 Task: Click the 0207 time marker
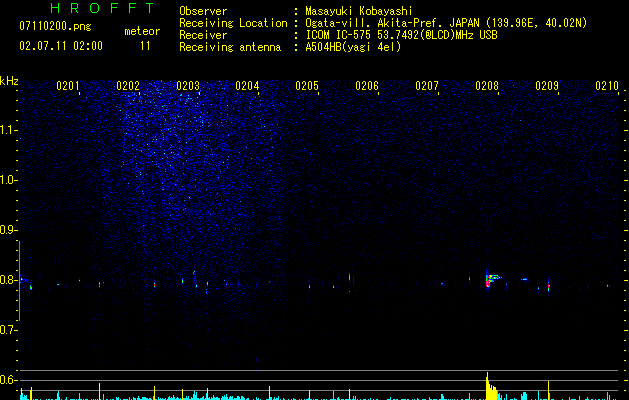(427, 85)
